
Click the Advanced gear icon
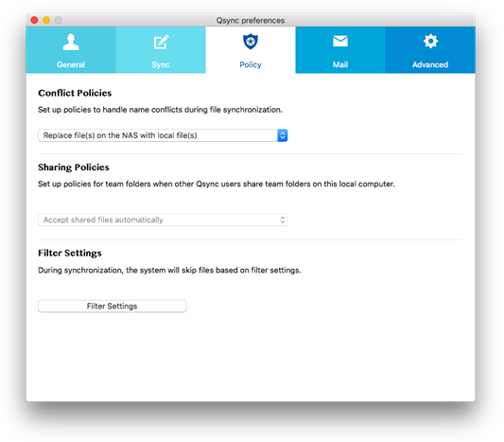click(430, 42)
